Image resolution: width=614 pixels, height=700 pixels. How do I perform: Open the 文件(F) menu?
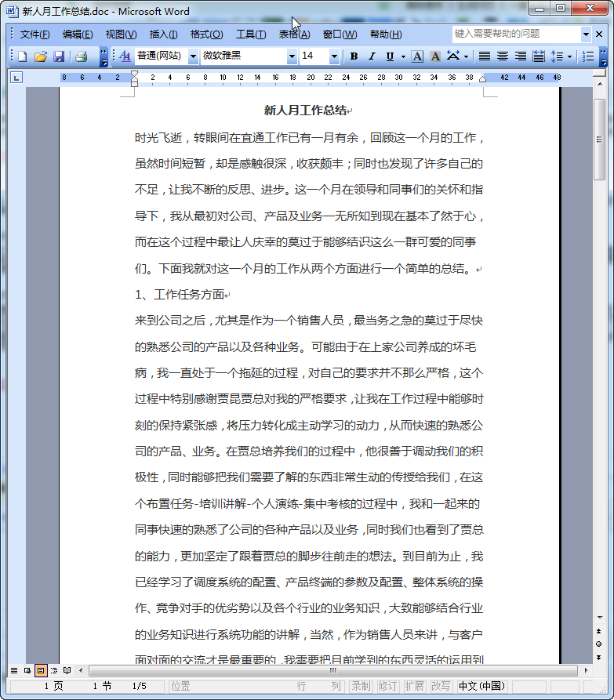point(35,34)
